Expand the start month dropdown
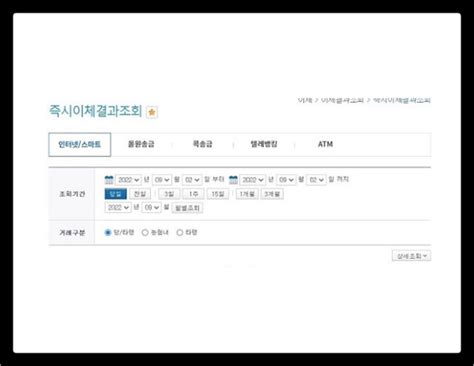 [162, 180]
